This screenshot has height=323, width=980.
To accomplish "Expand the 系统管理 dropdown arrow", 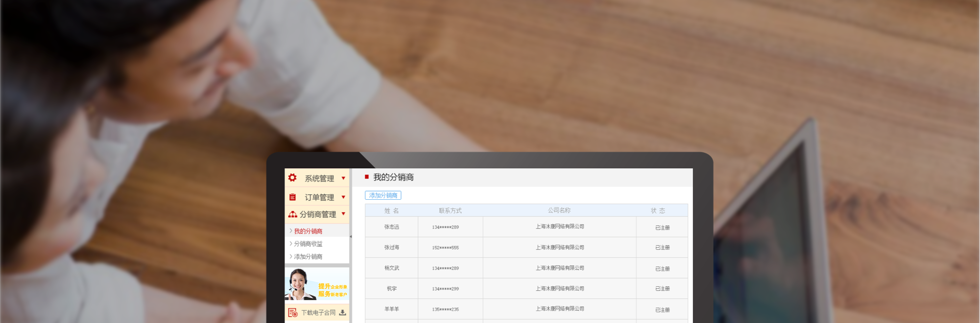I will click(x=343, y=178).
